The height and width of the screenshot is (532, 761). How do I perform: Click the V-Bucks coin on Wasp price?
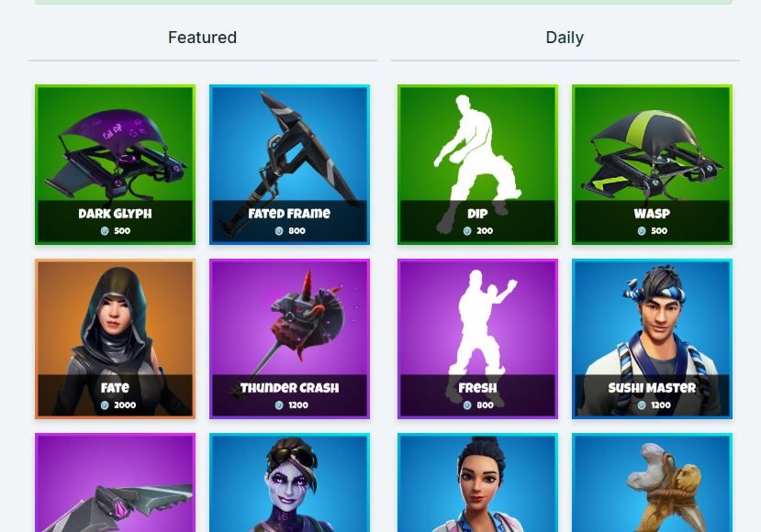coord(642,231)
